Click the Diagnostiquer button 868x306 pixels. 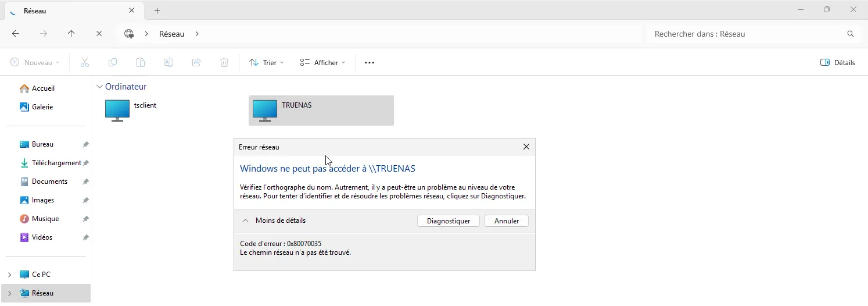(448, 221)
